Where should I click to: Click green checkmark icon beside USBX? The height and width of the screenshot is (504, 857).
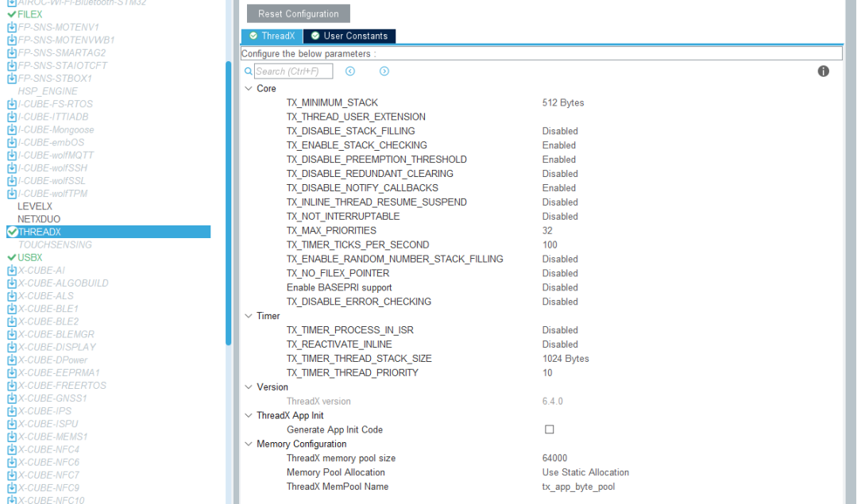click(x=11, y=257)
